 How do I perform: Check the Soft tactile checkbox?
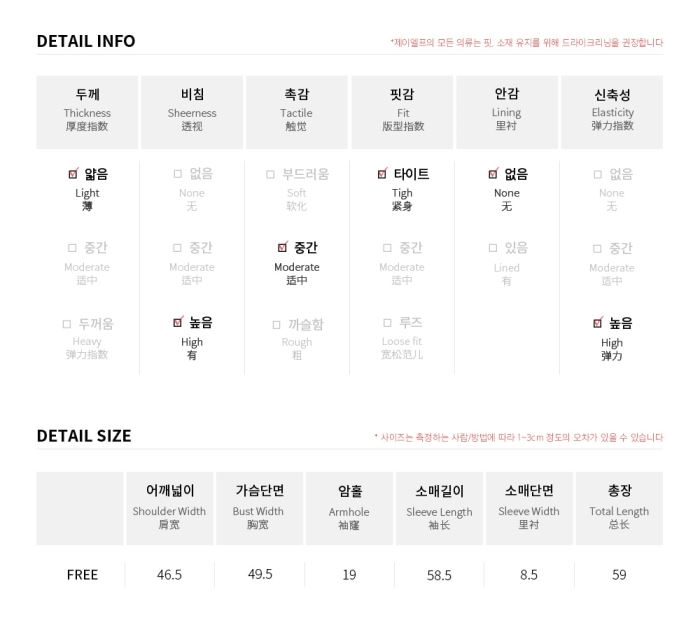pos(270,174)
